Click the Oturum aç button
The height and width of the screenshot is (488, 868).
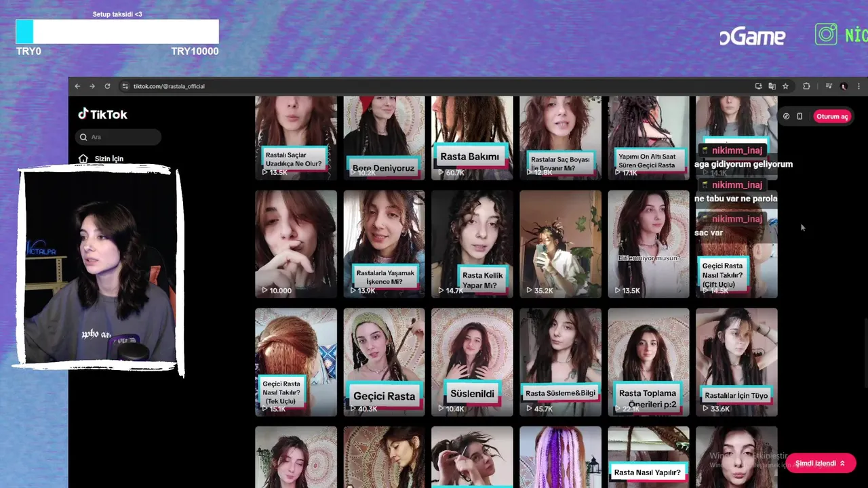tap(831, 117)
